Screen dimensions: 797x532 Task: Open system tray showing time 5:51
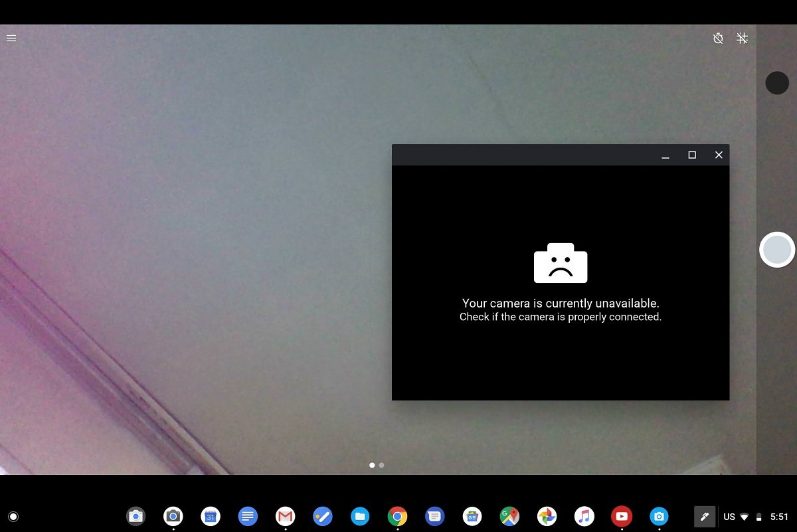779,517
